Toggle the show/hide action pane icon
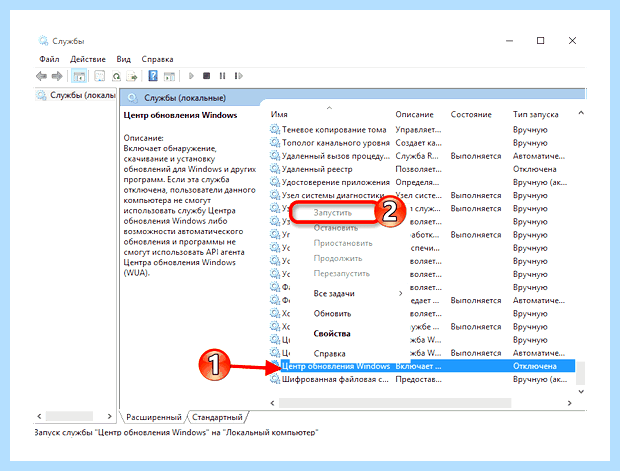 [x=170, y=76]
